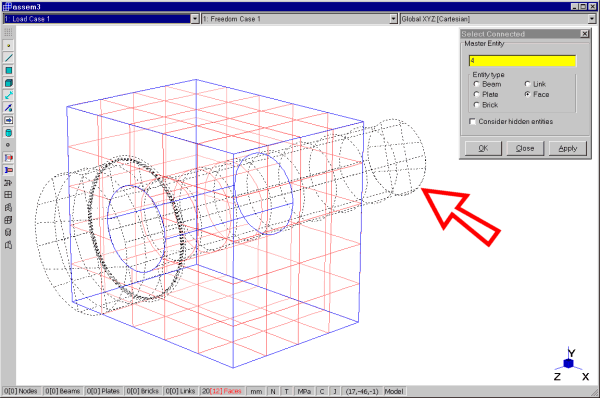Click the Apply button
The height and width of the screenshot is (398, 600).
pyautogui.click(x=567, y=148)
